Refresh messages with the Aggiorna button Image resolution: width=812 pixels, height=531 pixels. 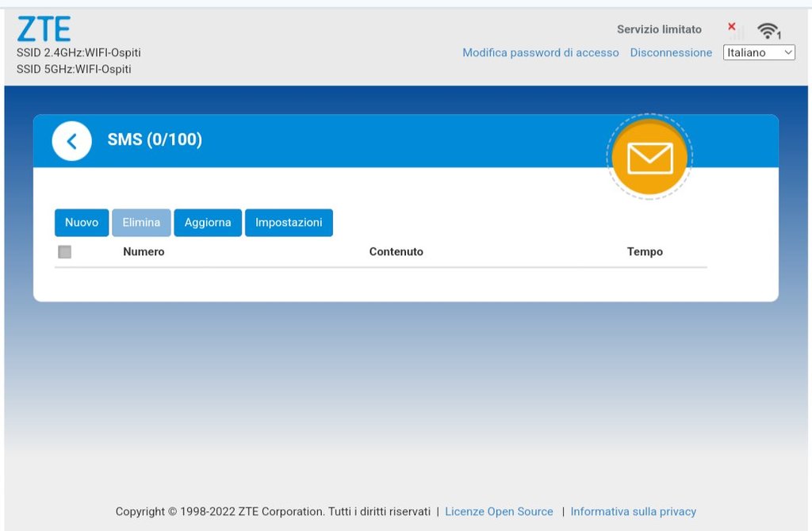point(208,223)
